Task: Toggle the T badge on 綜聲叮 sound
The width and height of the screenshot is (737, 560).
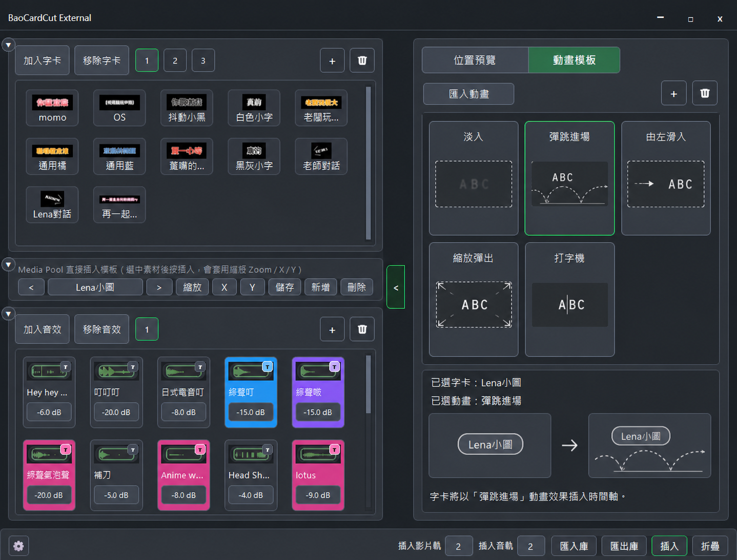Action: (x=267, y=367)
